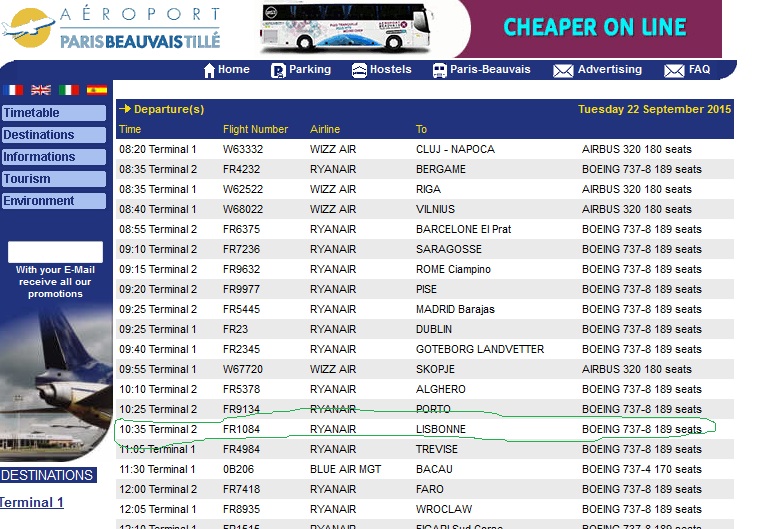Click flight number W63332
This screenshot has height=529, width=771.
[243, 149]
